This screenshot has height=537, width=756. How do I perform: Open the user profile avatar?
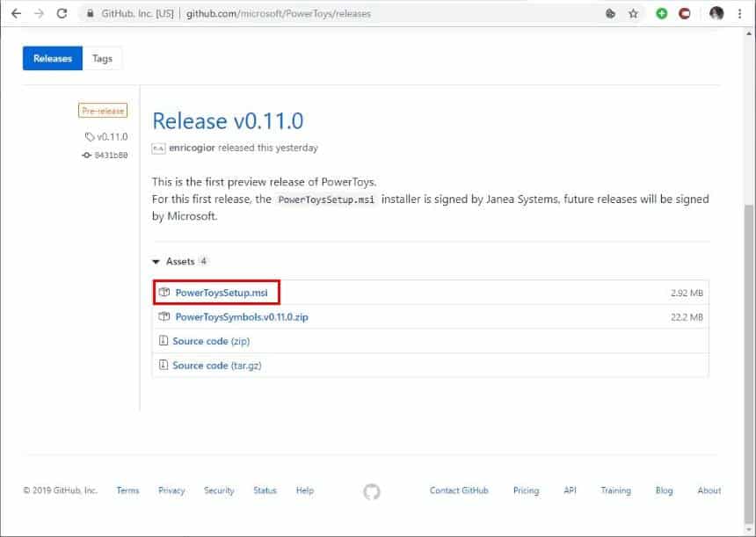coord(716,13)
